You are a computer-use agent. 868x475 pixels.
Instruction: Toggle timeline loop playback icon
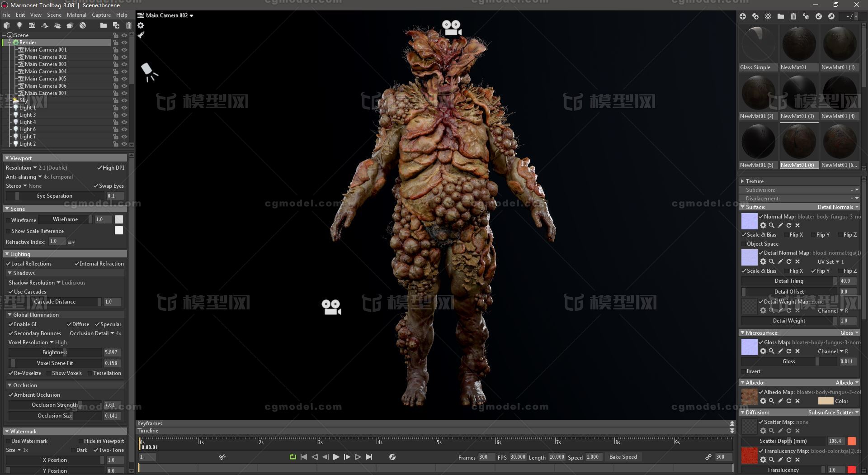coord(293,457)
